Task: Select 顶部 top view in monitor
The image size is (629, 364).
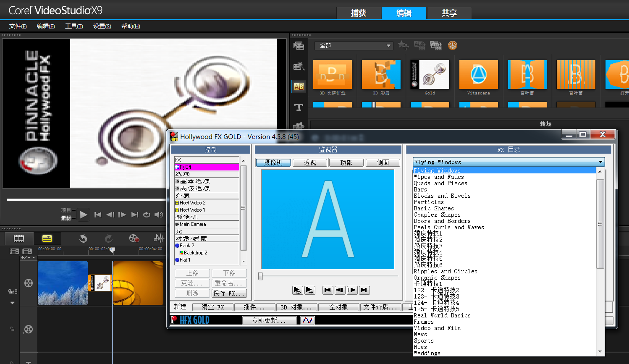Action: (346, 162)
